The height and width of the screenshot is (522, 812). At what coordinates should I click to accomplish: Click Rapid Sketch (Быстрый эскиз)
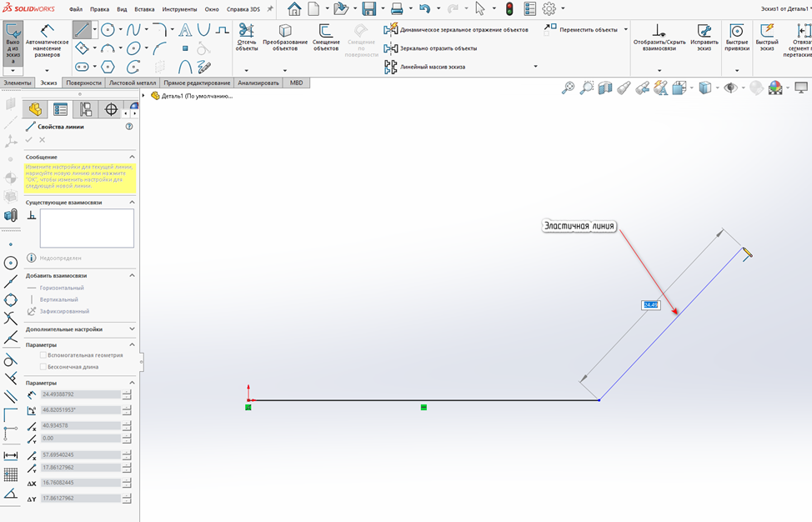pos(767,38)
